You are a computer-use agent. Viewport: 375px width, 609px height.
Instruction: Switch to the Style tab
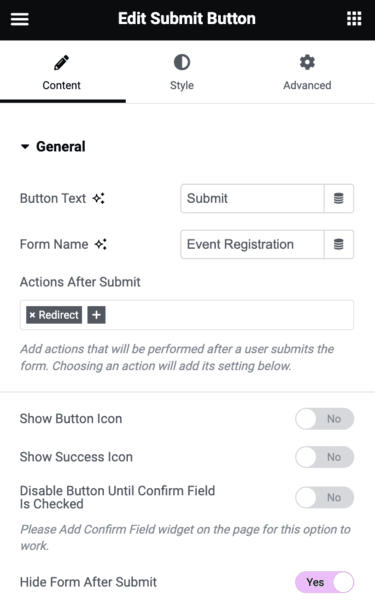(182, 72)
